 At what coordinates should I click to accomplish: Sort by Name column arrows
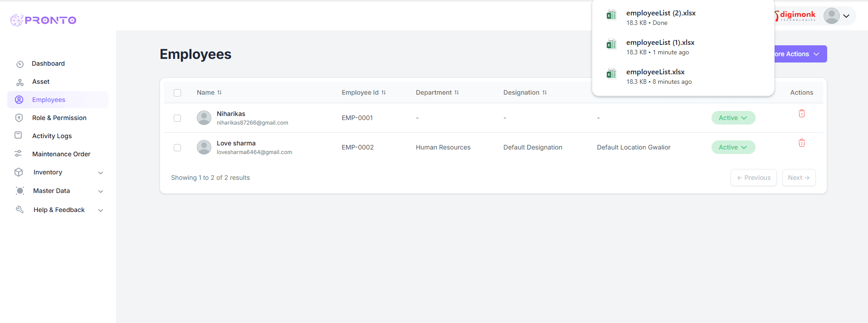[x=219, y=92]
